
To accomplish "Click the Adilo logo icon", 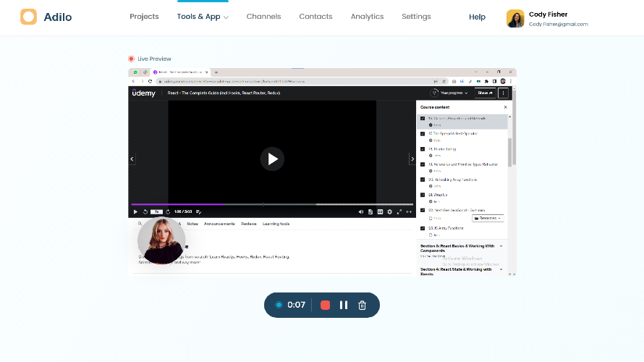I will (28, 17).
